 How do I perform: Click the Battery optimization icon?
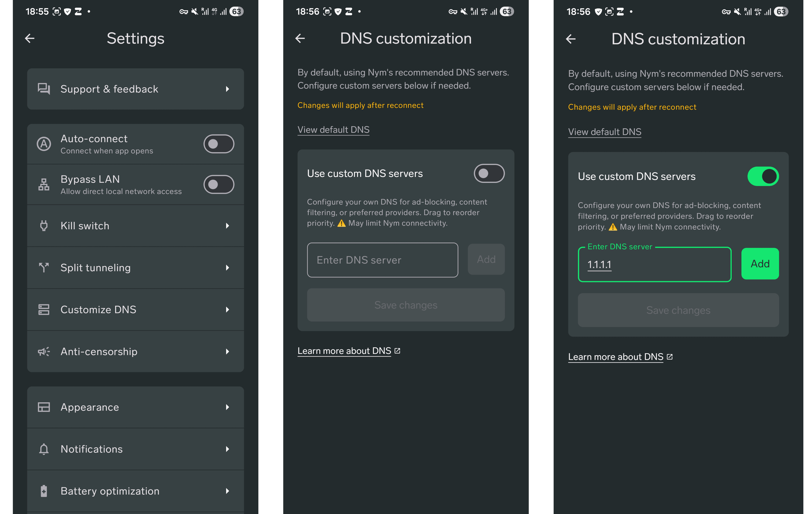click(x=44, y=491)
